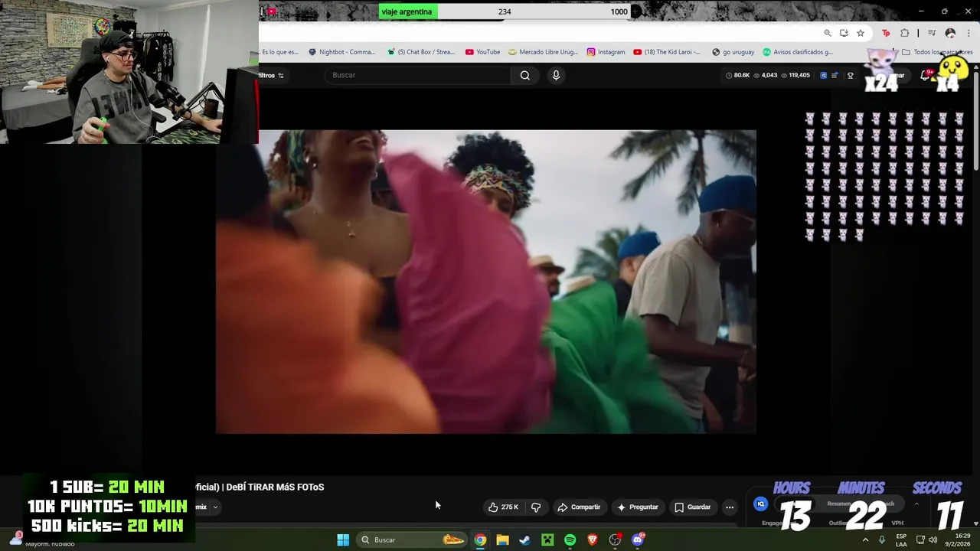Open Avisos clasificados bookmark
The height and width of the screenshot is (551, 980).
798,52
